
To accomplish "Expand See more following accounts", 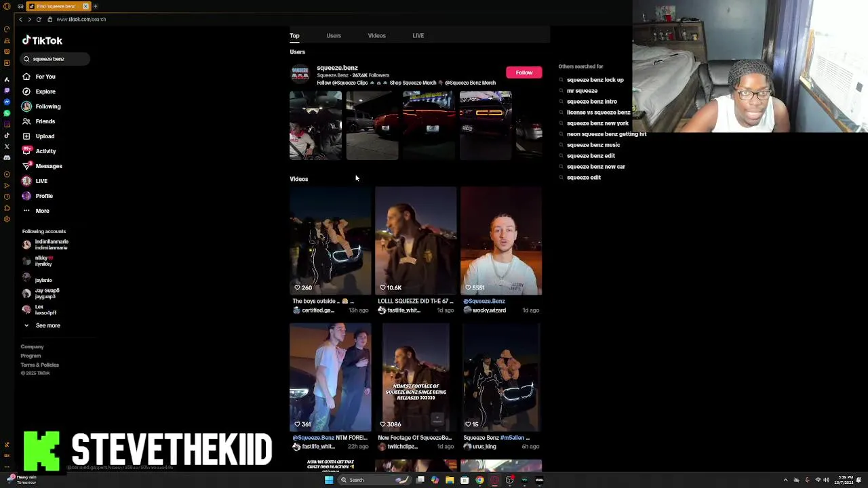I will click(42, 325).
